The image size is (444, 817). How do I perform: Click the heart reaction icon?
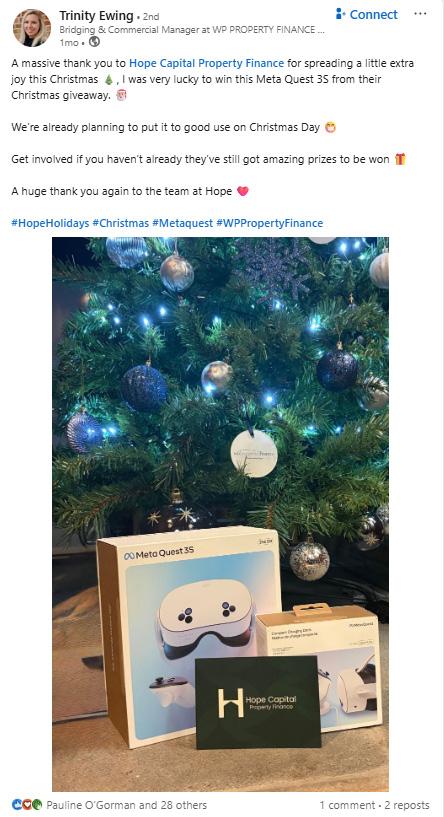pos(27,804)
